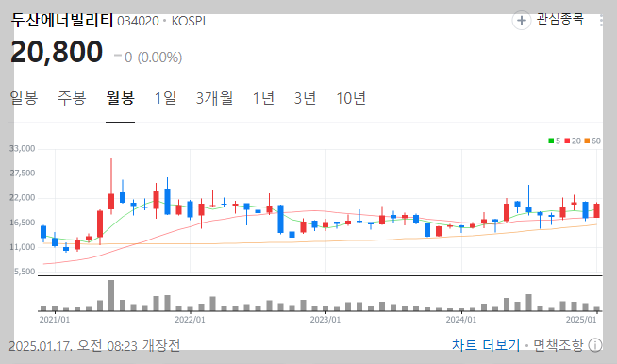This screenshot has width=617, height=364.
Task: Click the plus icon to add to watchlist
Action: click(x=522, y=20)
